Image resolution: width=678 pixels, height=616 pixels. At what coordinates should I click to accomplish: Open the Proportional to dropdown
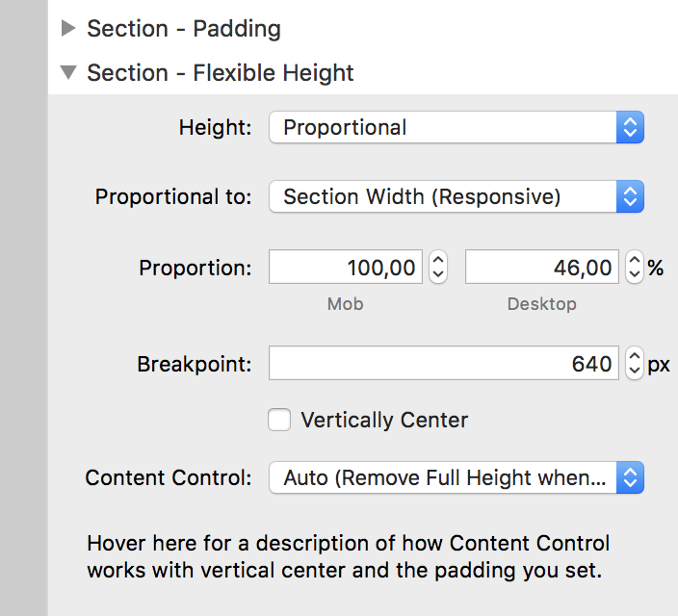click(x=443, y=197)
